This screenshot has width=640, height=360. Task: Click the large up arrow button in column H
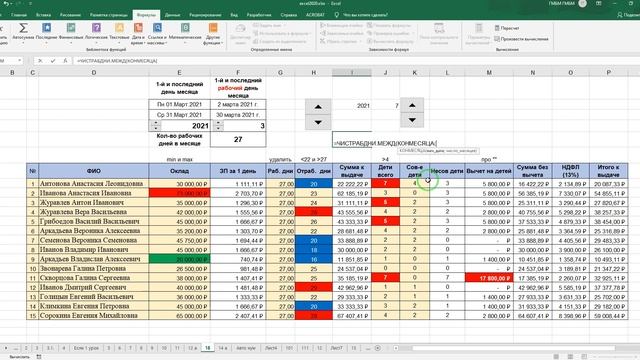(x=318, y=107)
